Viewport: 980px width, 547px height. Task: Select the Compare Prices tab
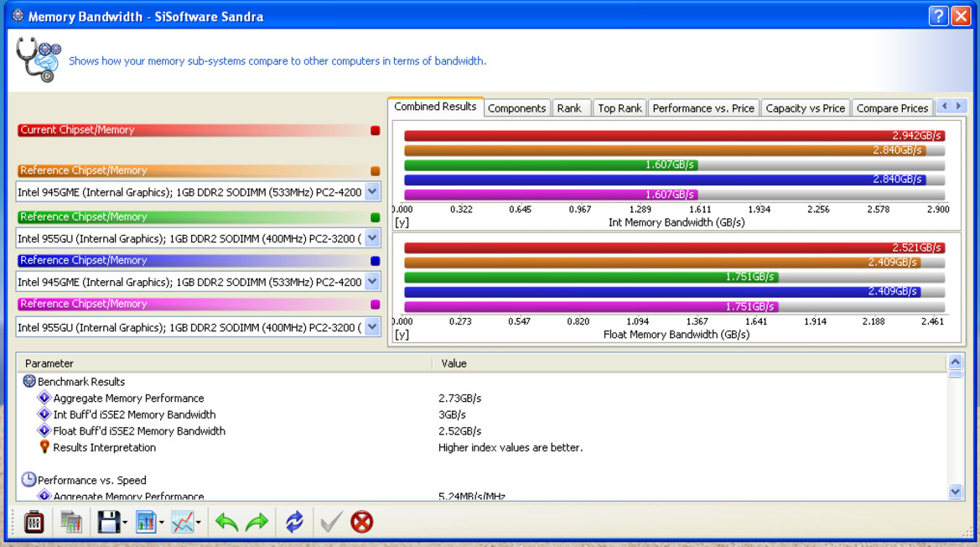[x=893, y=108]
